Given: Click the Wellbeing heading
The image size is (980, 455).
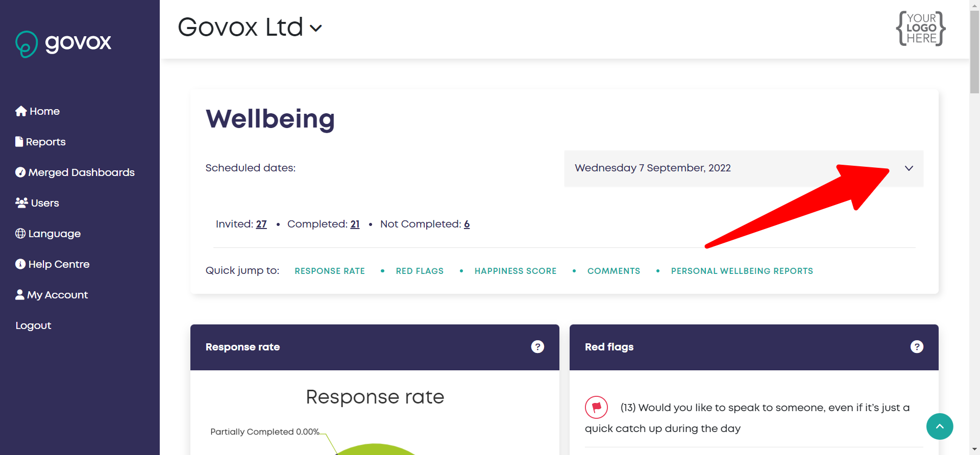Looking at the screenshot, I should point(270,119).
